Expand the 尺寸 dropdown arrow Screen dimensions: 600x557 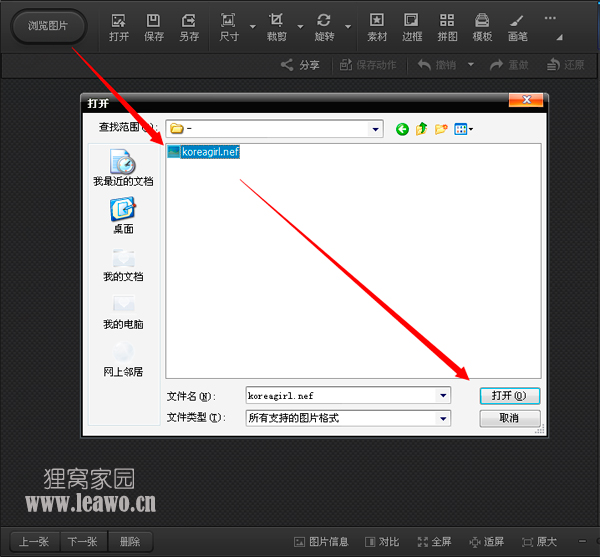point(253,27)
